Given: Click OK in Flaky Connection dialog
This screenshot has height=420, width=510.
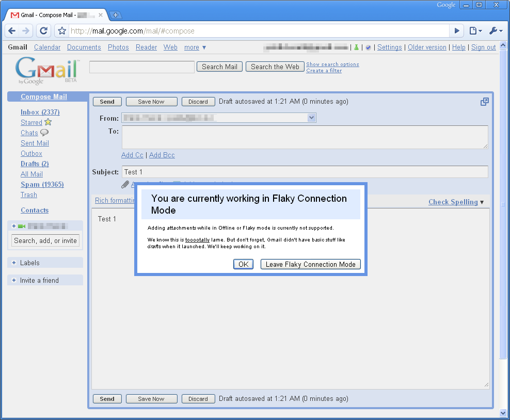Looking at the screenshot, I should (243, 264).
